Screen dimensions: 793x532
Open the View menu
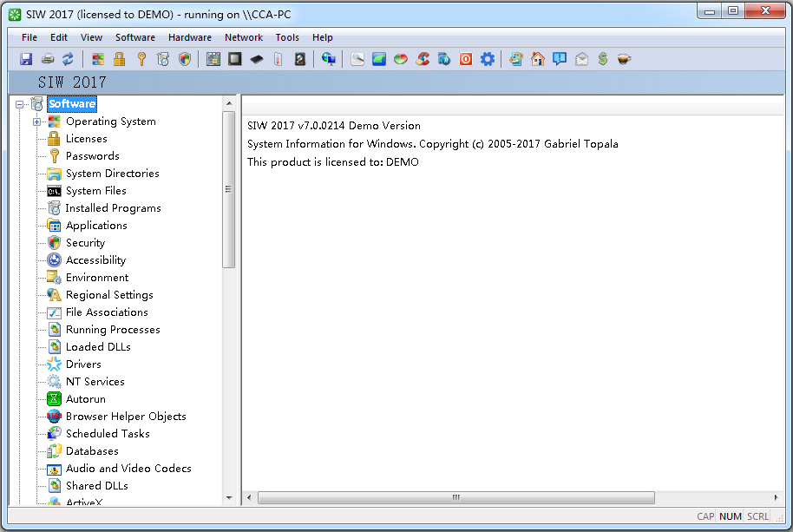tap(92, 37)
